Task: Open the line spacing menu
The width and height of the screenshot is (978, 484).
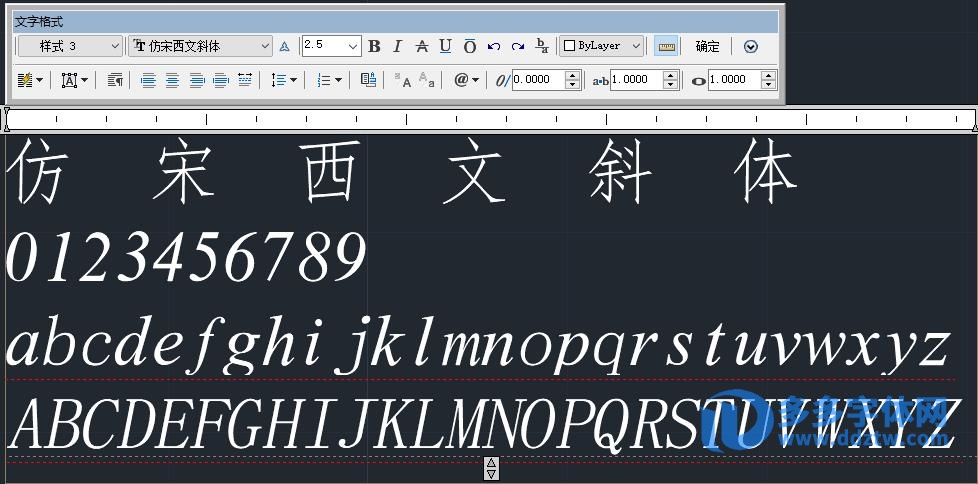Action: [285, 80]
